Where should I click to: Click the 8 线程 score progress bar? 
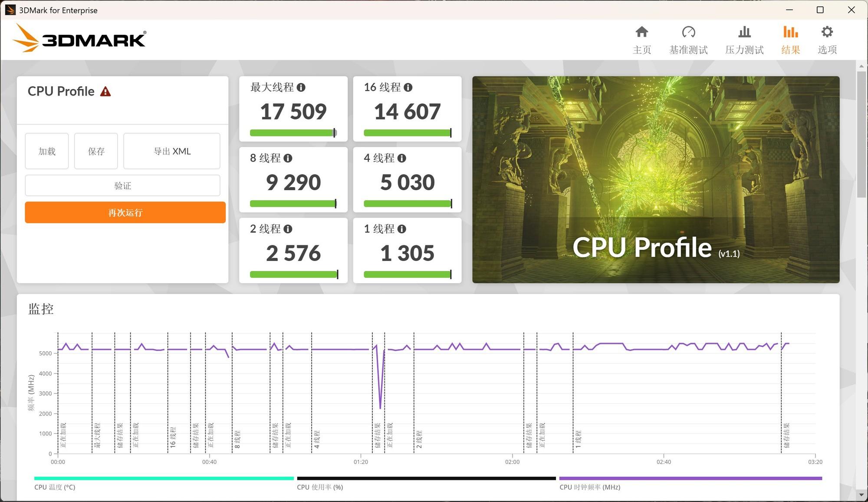(x=293, y=204)
